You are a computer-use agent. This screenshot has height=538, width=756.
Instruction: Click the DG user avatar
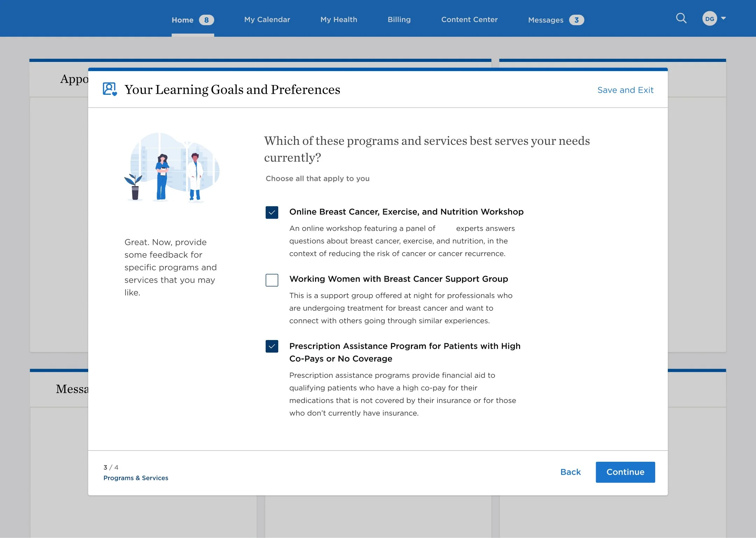point(709,19)
